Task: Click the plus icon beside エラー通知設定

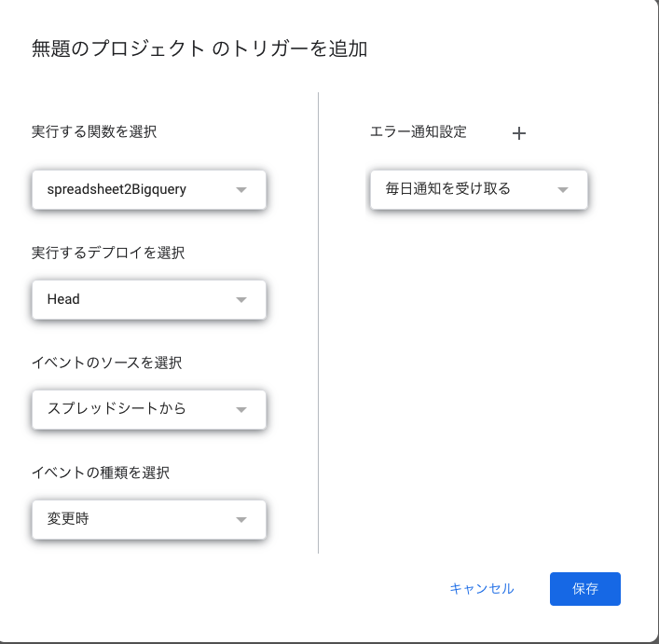Action: pyautogui.click(x=519, y=133)
